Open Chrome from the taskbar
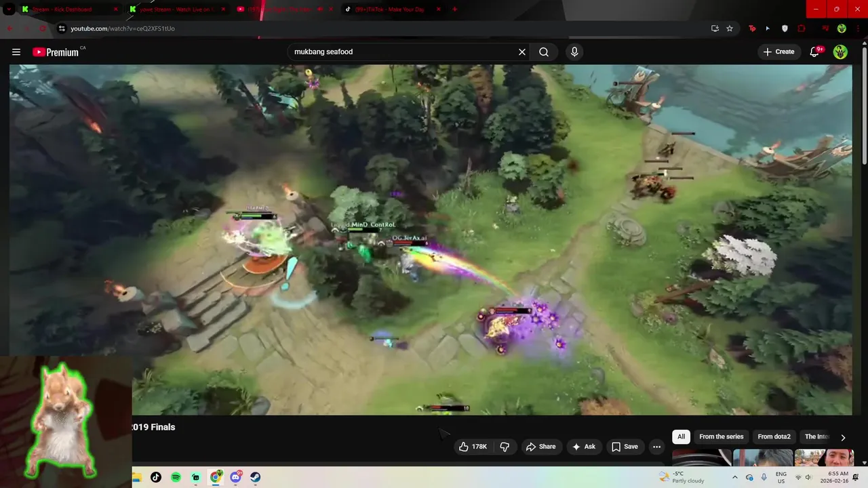This screenshot has height=488, width=868. pyautogui.click(x=216, y=477)
